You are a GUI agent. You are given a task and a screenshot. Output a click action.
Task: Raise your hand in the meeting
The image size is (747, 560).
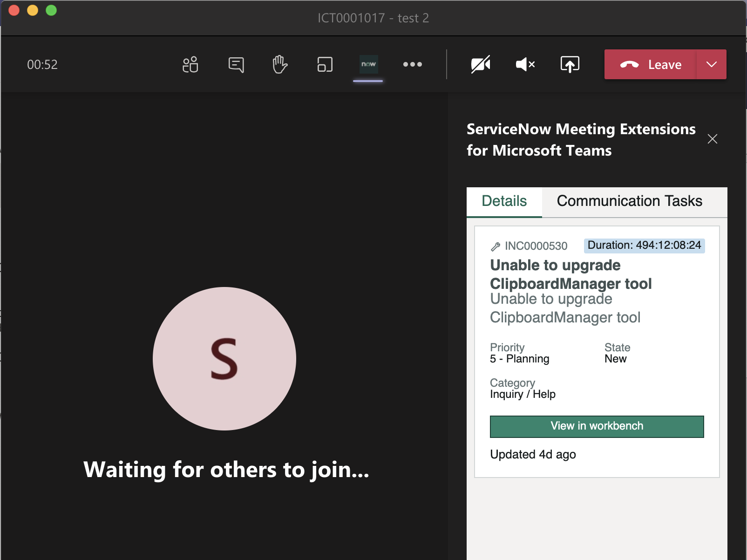click(279, 65)
